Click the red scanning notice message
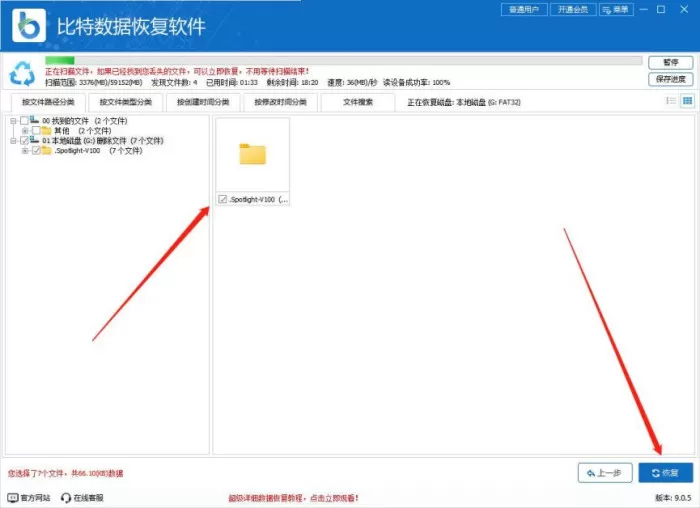 [x=177, y=71]
